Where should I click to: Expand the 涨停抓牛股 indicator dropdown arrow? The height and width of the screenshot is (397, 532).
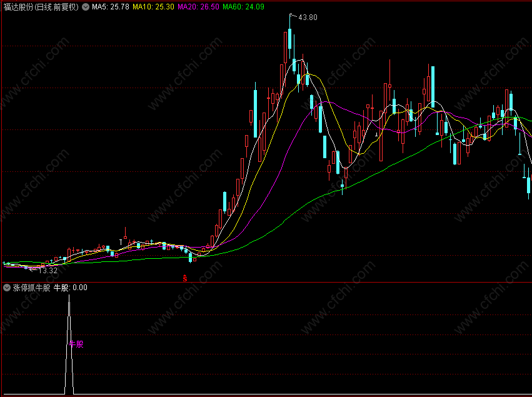[7, 288]
